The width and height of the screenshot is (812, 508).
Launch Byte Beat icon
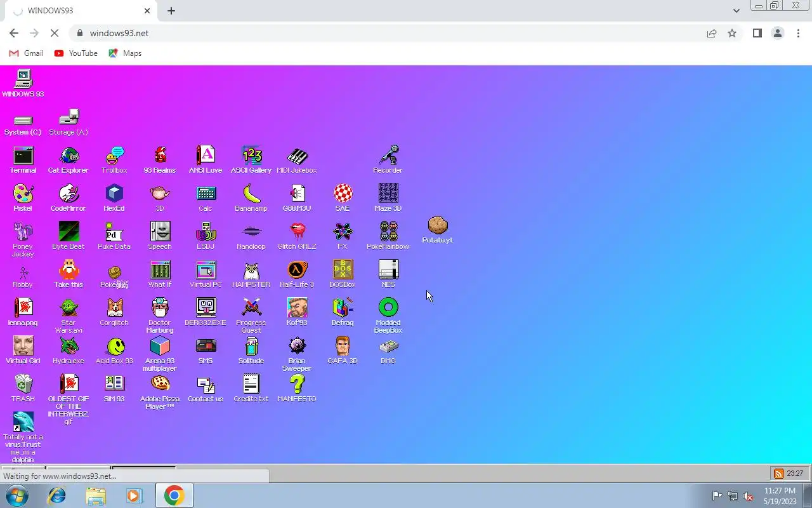pyautogui.click(x=69, y=236)
